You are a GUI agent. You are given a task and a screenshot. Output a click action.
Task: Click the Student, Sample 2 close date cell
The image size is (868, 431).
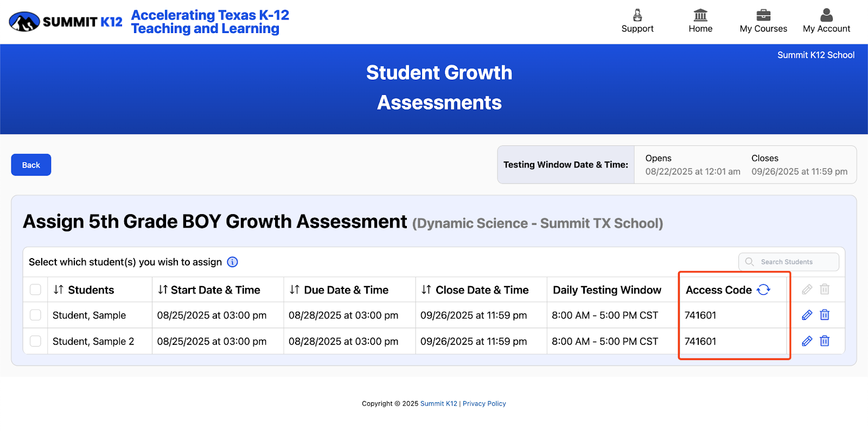pos(474,341)
